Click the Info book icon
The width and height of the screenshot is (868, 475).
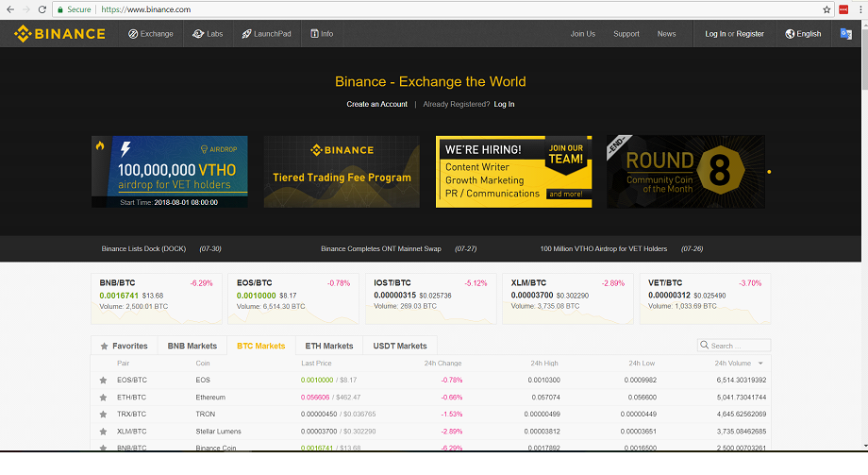click(x=313, y=34)
